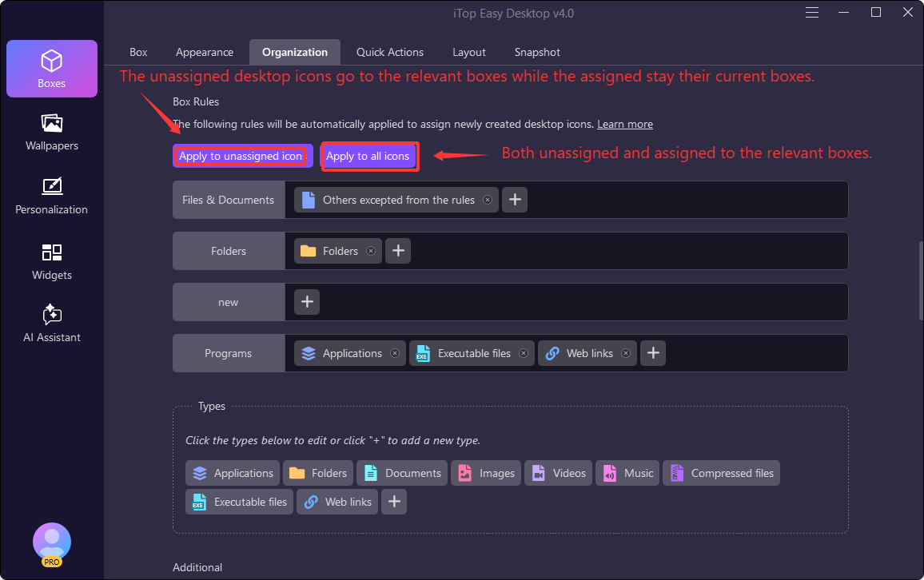
Task: Open the Boxes section in sidebar
Action: (52, 68)
